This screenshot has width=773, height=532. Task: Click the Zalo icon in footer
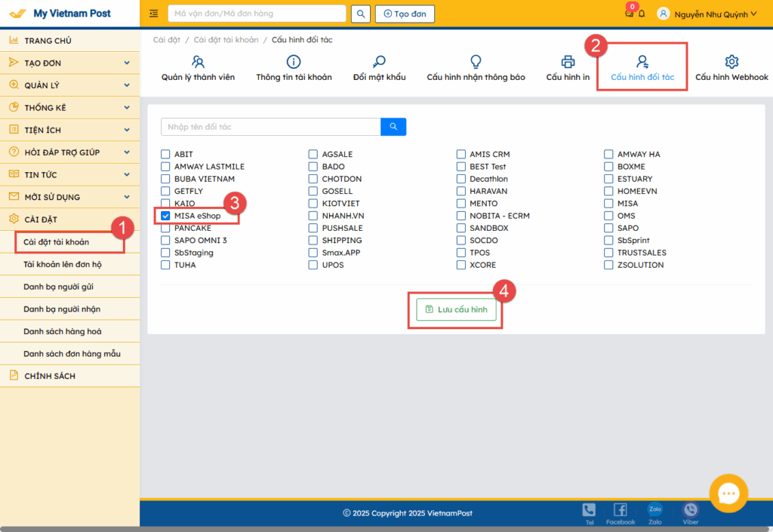pos(654,509)
